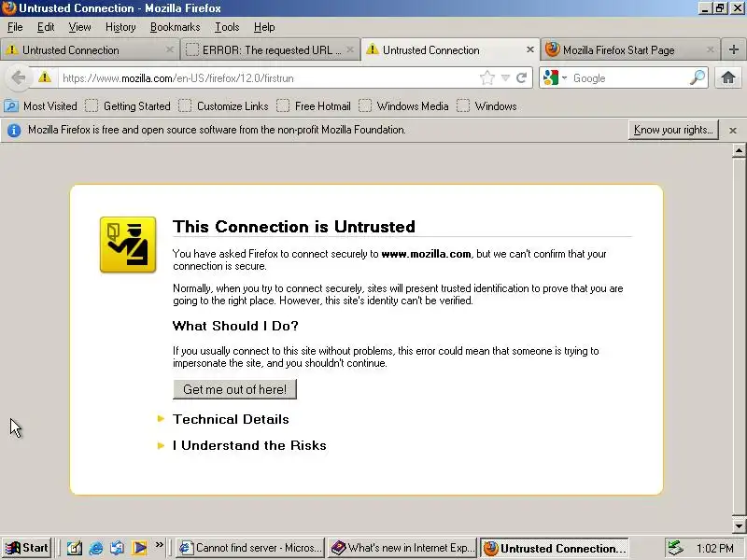Switch to Mozilla Firefox Start Page tab
The image size is (747, 560).
point(629,49)
